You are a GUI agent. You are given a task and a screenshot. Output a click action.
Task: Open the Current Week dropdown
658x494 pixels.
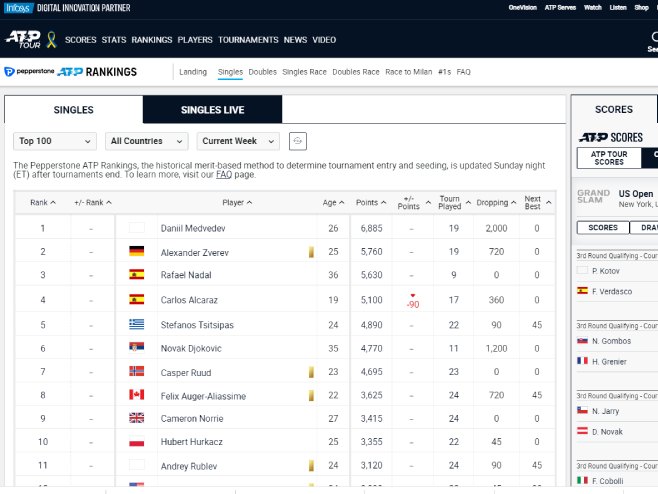point(238,141)
